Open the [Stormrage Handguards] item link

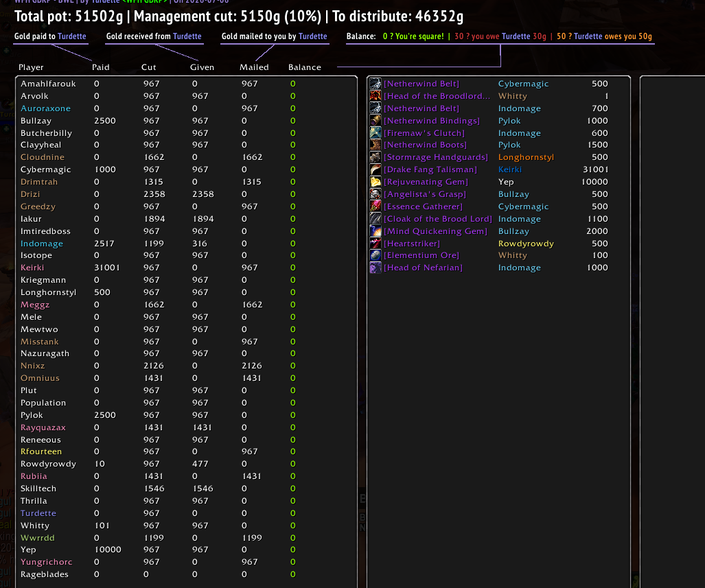click(x=435, y=157)
